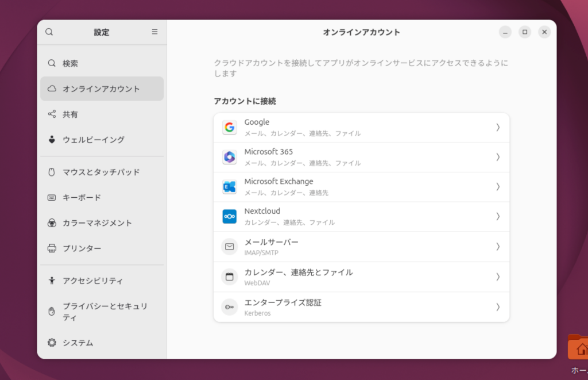
Task: Go to プリンター settings panel
Action: point(82,248)
